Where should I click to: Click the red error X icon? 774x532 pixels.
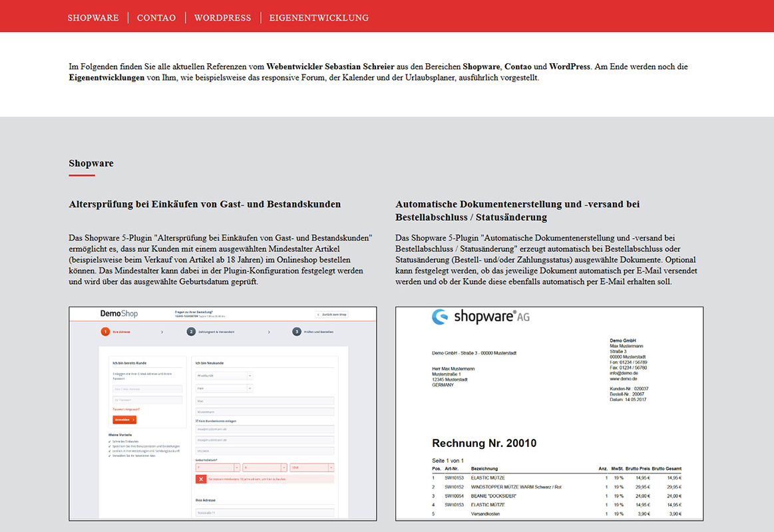click(201, 479)
